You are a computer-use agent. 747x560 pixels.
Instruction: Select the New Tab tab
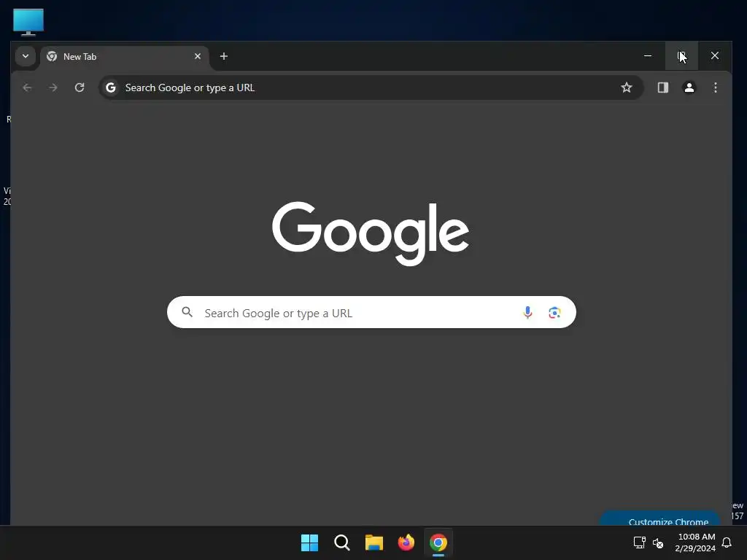(124, 57)
